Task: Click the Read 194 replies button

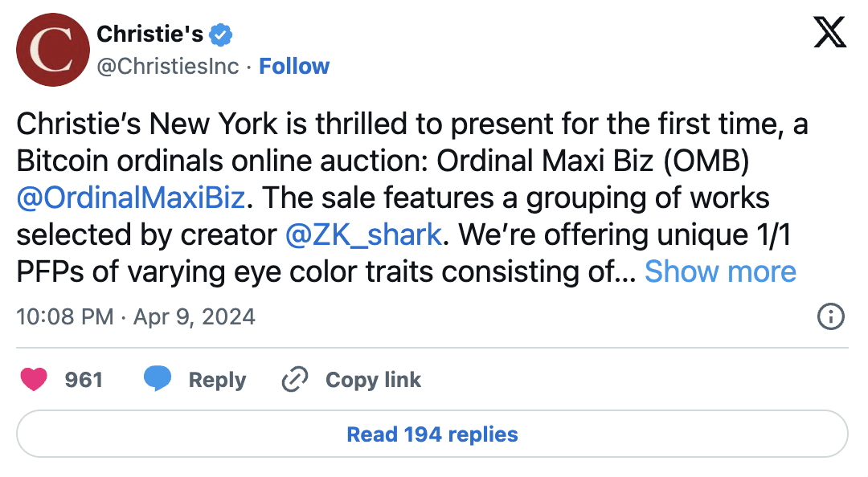Action: point(432,434)
